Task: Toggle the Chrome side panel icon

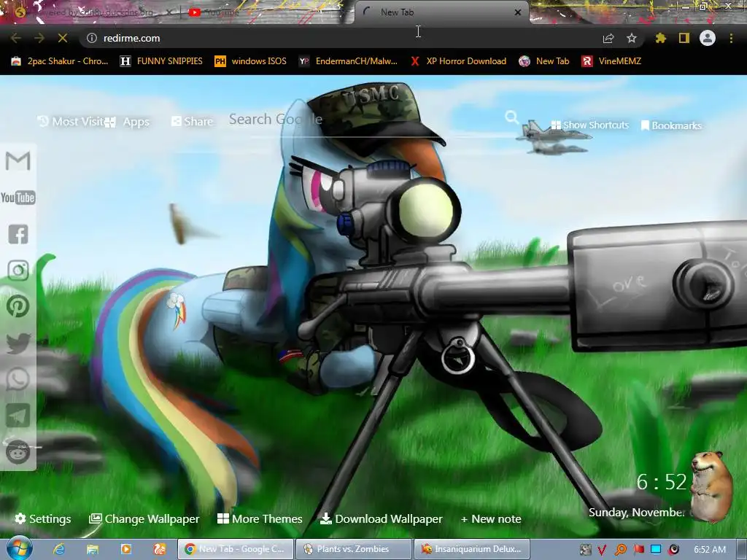Action: (684, 38)
